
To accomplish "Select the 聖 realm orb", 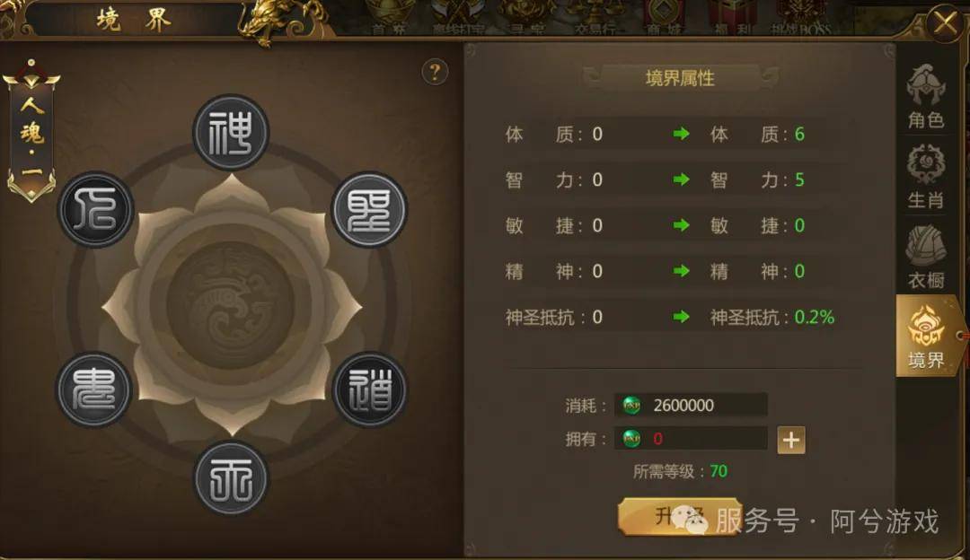I will click(369, 210).
